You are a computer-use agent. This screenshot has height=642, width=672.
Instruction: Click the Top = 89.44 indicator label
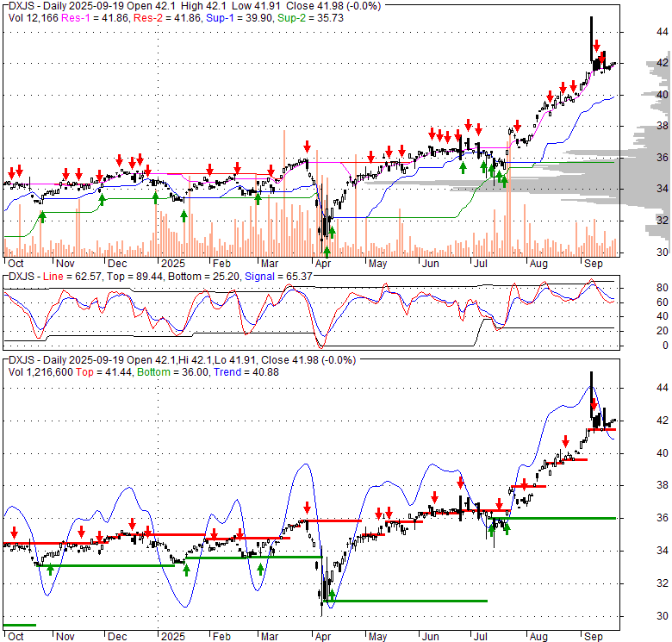click(x=135, y=277)
